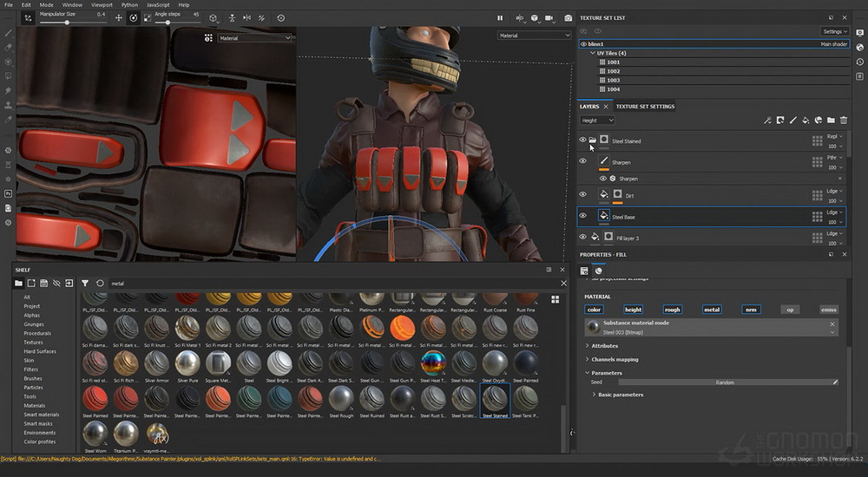Toggle the color channel button
868x477 pixels.
pos(594,310)
